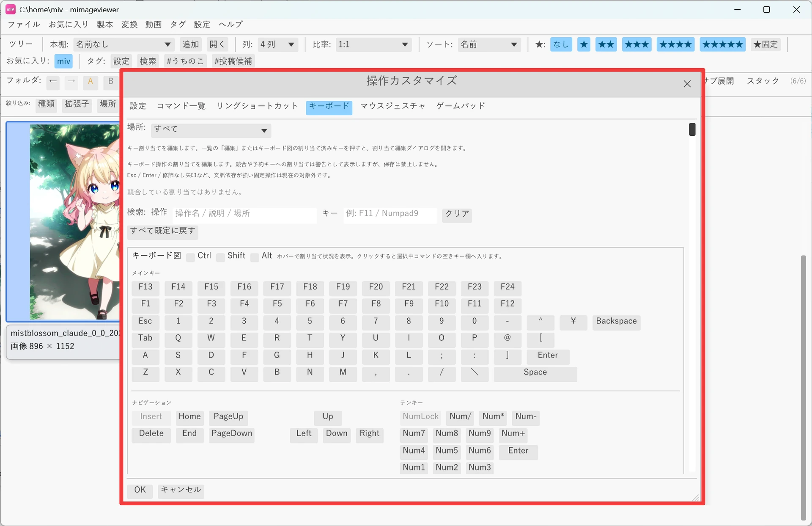812x526 pixels.
Task: Switch to the リングショートカット tab
Action: click(x=257, y=106)
